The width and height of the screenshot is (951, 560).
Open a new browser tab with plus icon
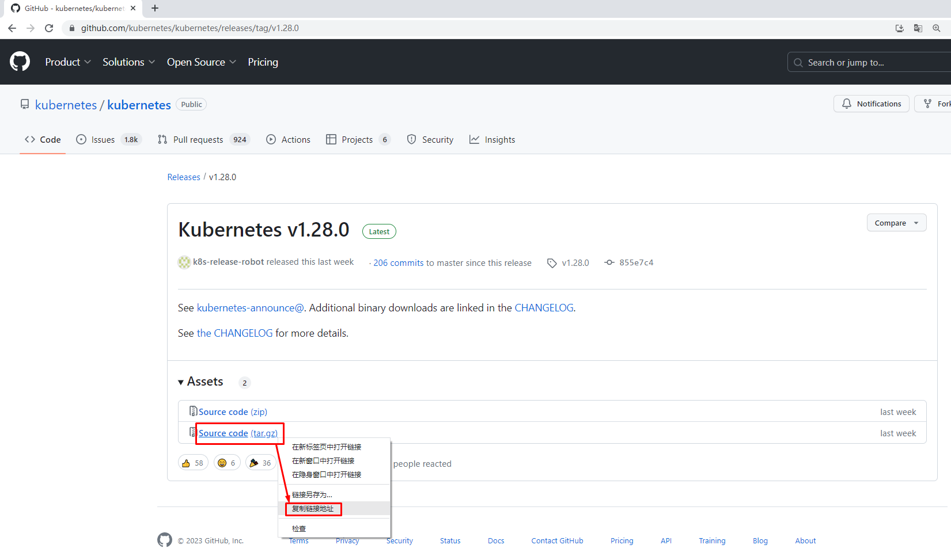pyautogui.click(x=155, y=8)
